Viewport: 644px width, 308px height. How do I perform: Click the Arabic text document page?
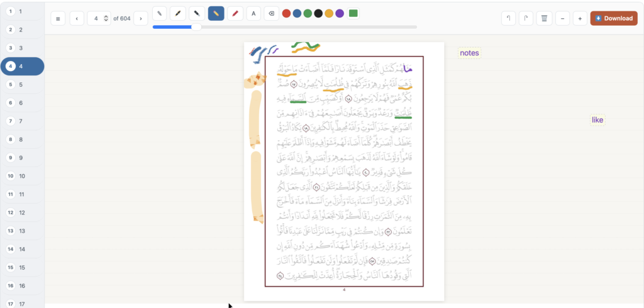(x=344, y=172)
